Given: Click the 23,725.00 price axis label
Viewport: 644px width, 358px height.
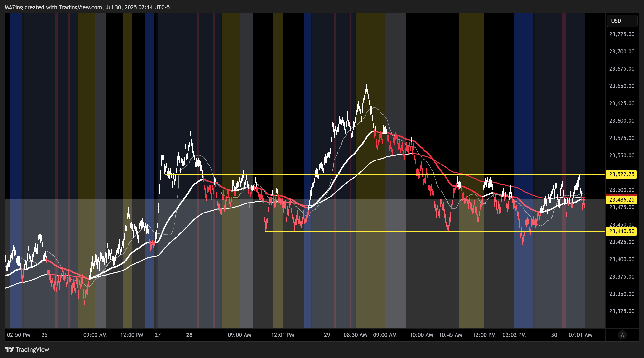Looking at the screenshot, I should coord(621,34).
